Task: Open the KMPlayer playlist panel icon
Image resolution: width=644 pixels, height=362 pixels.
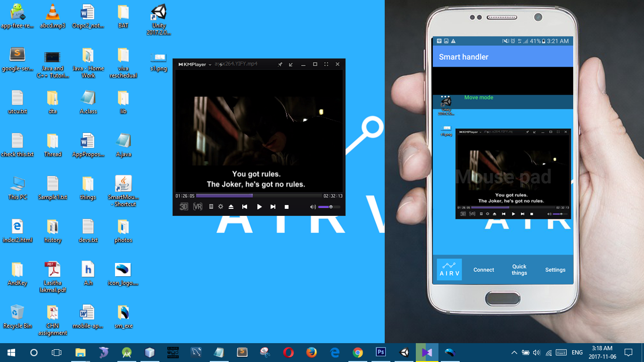Action: pyautogui.click(x=211, y=206)
